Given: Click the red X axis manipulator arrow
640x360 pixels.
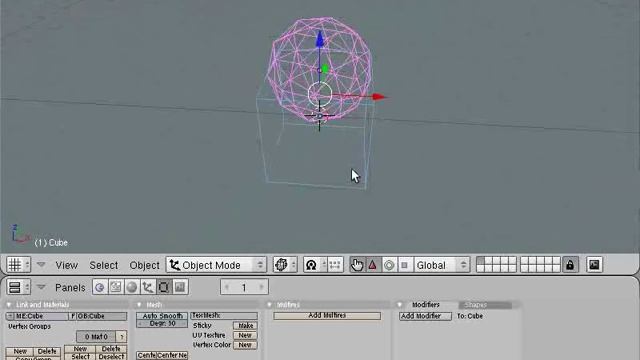Looking at the screenshot, I should (x=380, y=97).
